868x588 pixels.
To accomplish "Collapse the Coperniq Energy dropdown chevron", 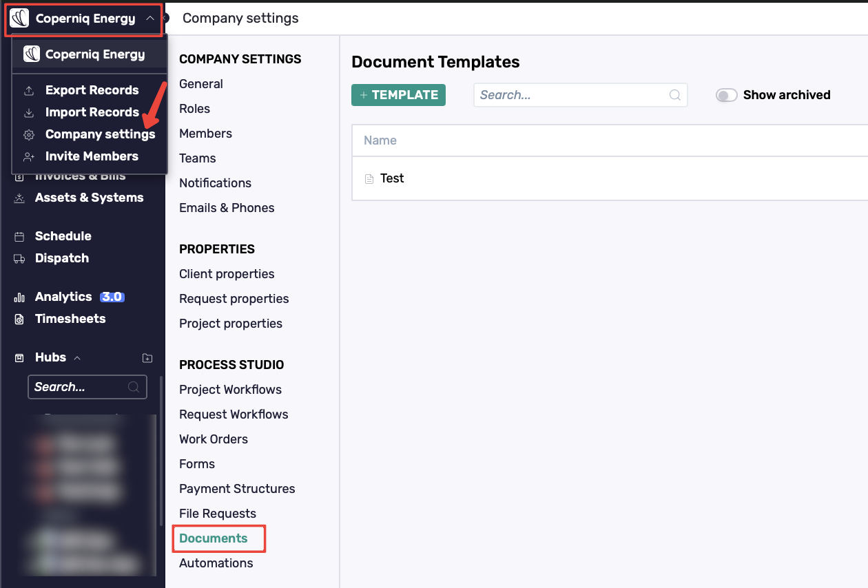I will pyautogui.click(x=150, y=19).
